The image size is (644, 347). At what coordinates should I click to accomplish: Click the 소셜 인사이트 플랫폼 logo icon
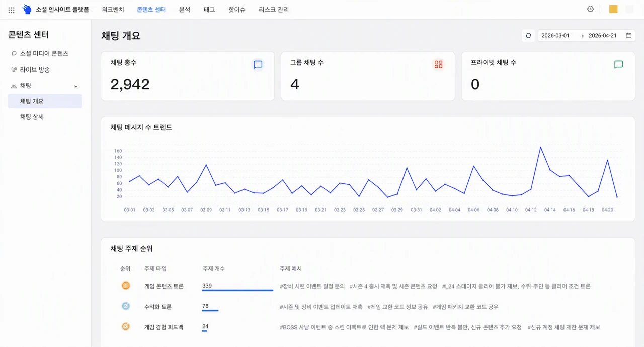pyautogui.click(x=27, y=9)
